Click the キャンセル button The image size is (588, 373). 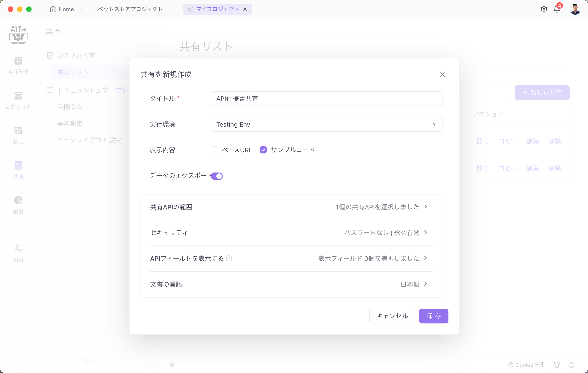392,316
